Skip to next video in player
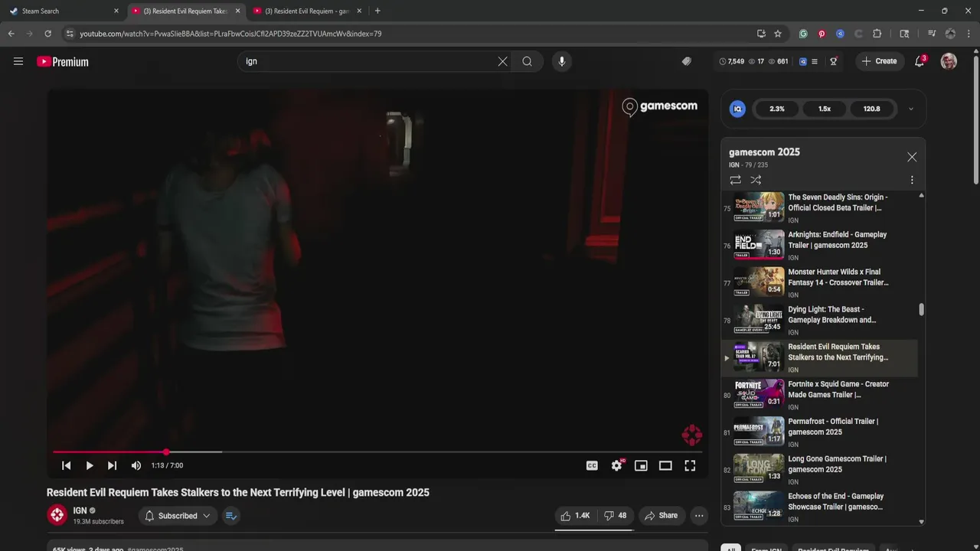Screen dimensions: 980x551 [113, 465]
